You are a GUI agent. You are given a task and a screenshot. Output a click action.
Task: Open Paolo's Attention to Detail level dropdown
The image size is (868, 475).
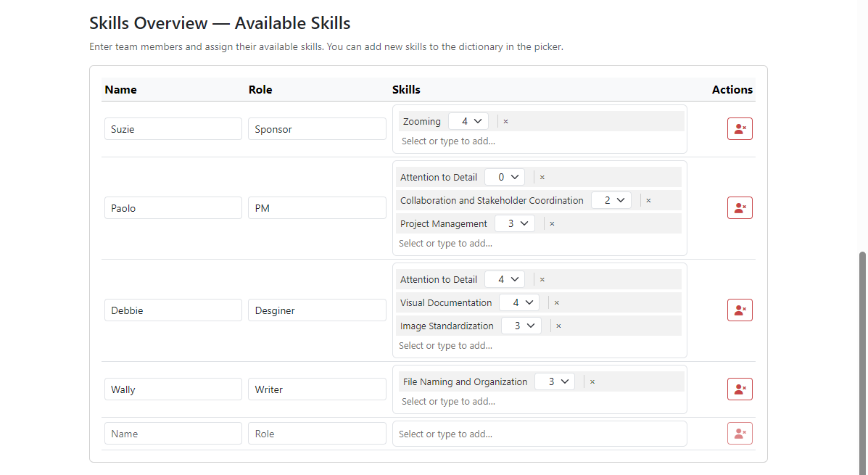click(505, 177)
